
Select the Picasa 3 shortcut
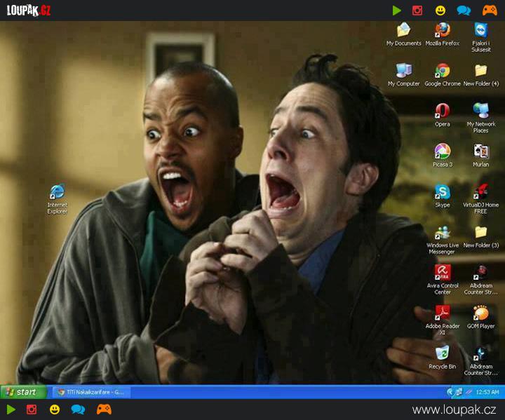pyautogui.click(x=442, y=155)
